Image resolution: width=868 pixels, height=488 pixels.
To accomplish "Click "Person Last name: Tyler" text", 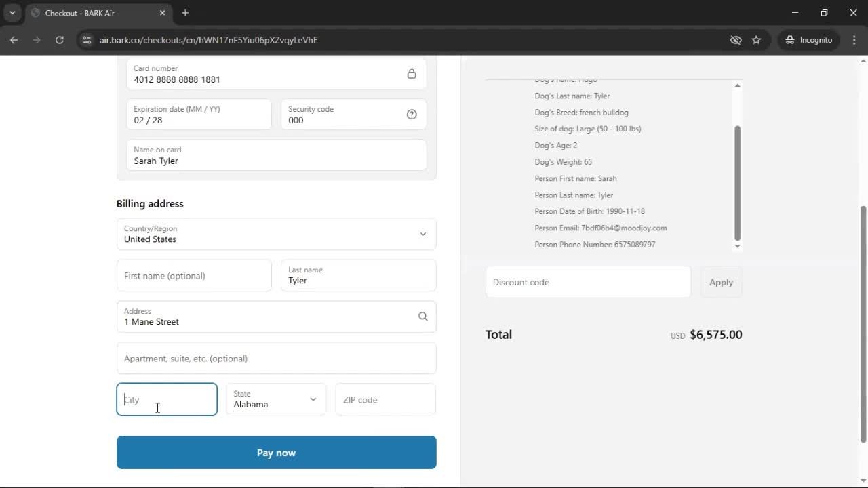I will [574, 195].
